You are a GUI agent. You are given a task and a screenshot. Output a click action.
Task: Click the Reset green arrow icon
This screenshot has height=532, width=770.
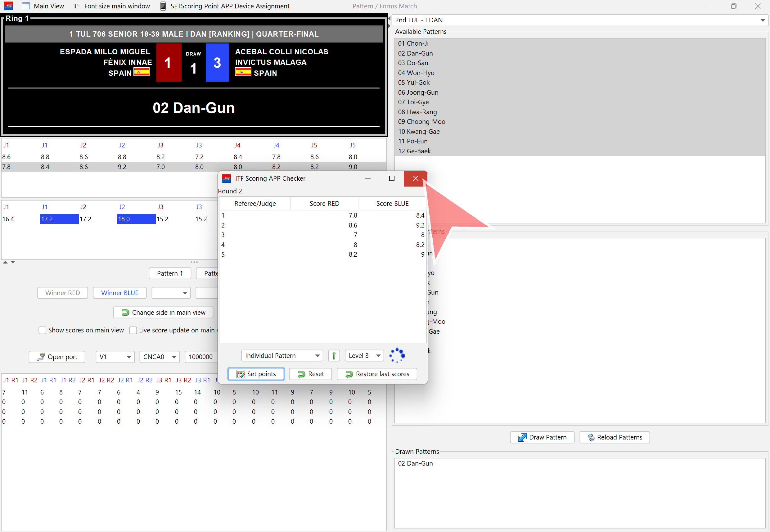coord(302,374)
